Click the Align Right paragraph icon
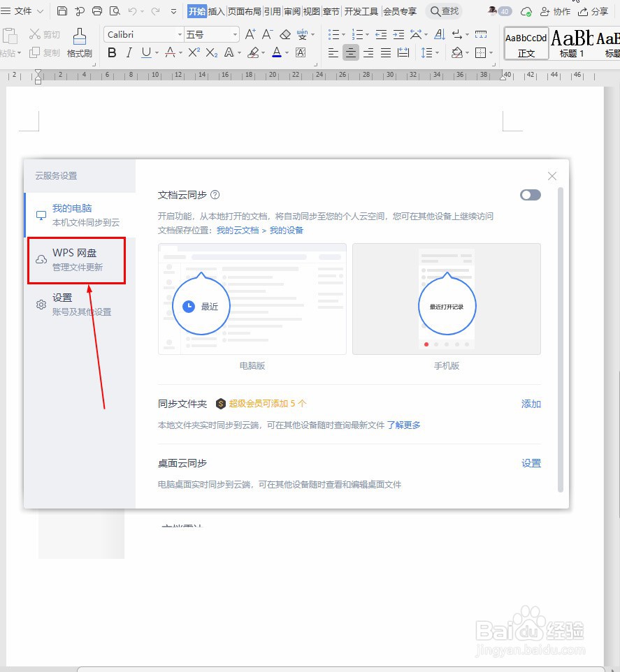 tap(368, 52)
